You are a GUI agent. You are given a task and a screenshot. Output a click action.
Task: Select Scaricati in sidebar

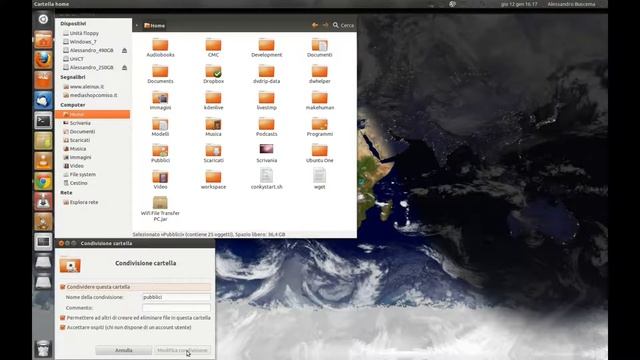point(76,140)
